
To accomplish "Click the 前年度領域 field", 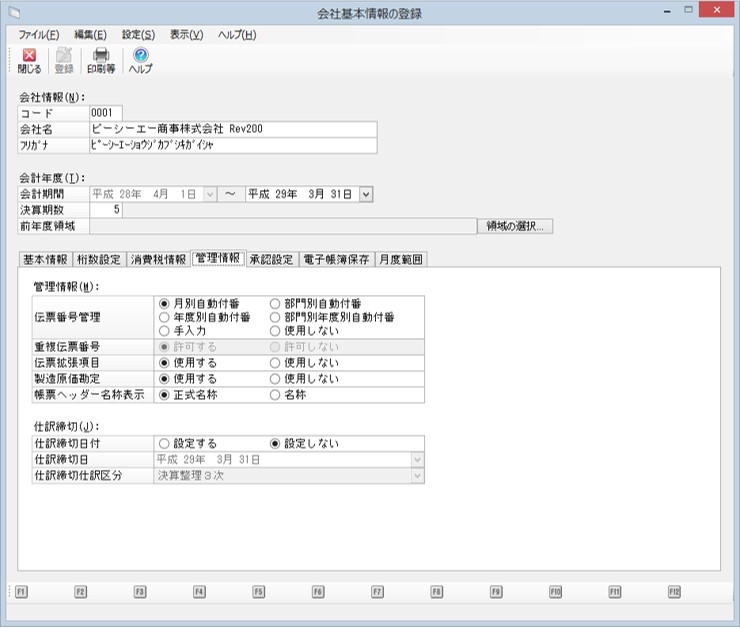I will pyautogui.click(x=283, y=226).
